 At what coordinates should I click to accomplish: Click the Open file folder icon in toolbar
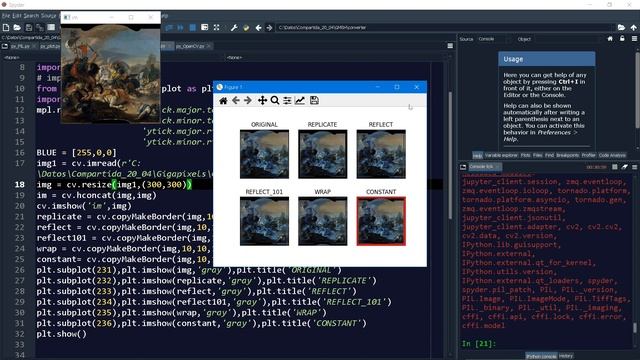tap(17, 27)
